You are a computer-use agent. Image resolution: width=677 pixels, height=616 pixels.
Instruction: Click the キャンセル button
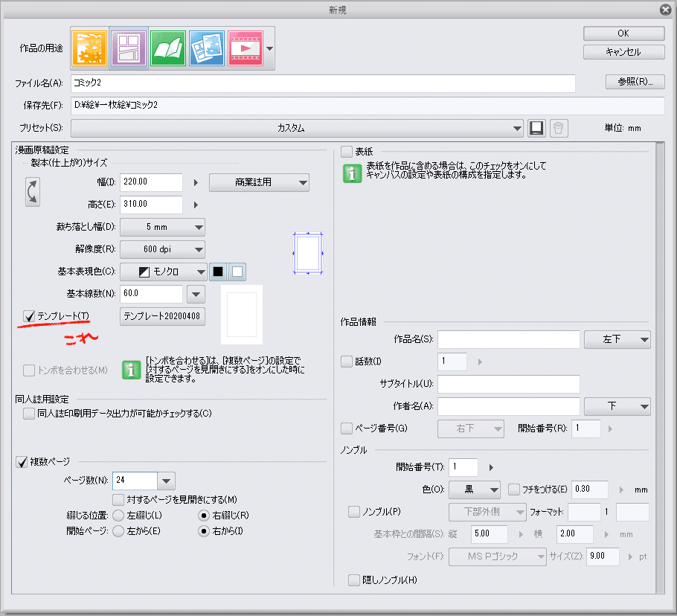[624, 52]
